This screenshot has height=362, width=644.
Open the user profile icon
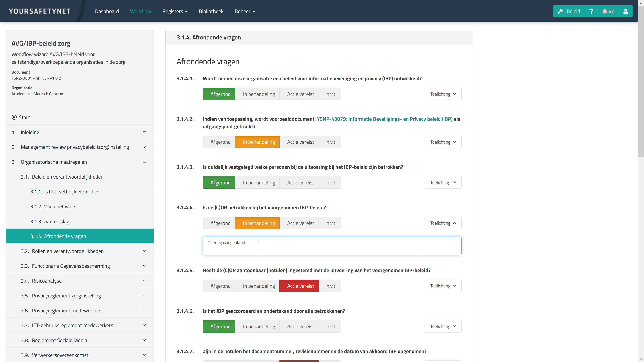tap(626, 11)
